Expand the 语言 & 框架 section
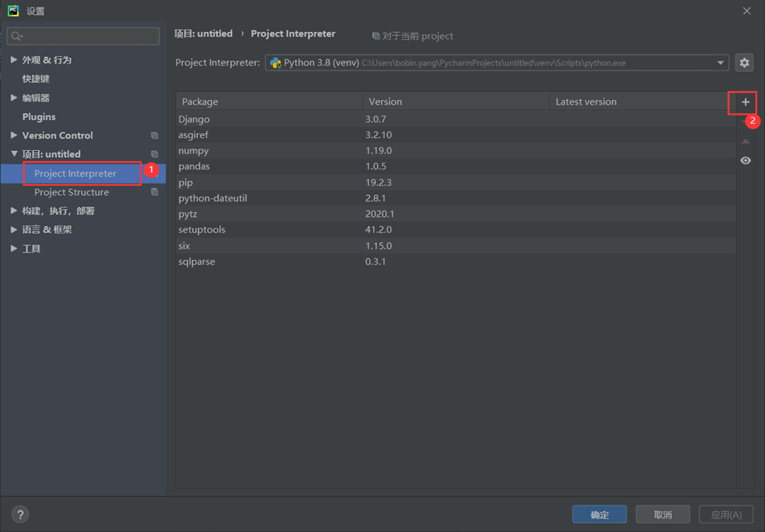Screen dimensions: 765x532 click(x=13, y=229)
